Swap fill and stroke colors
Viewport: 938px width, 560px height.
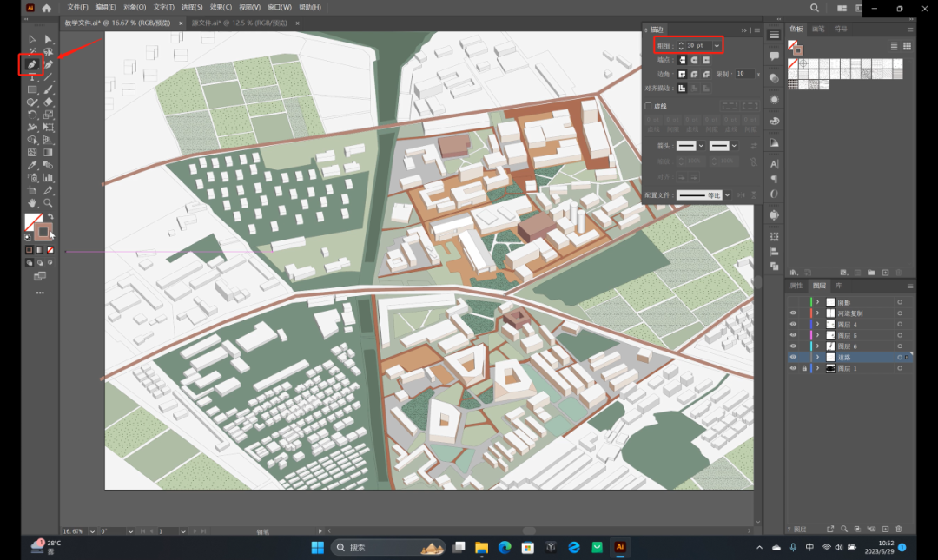(51, 216)
